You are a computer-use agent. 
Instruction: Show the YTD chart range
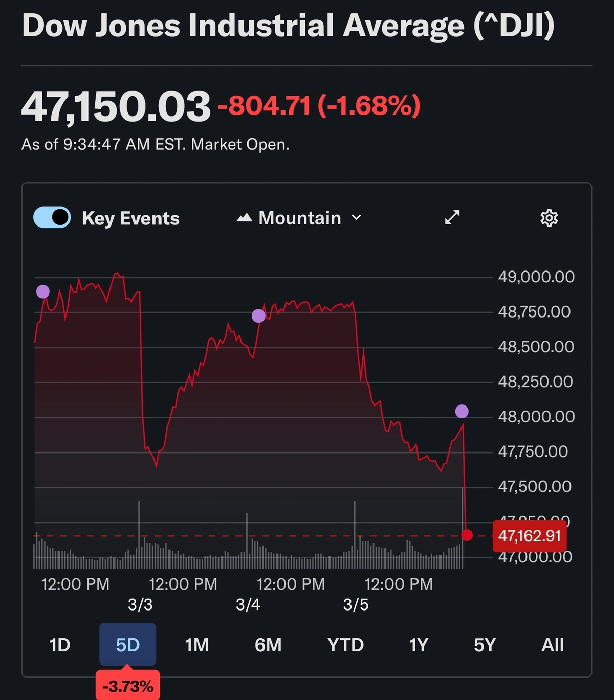(345, 645)
